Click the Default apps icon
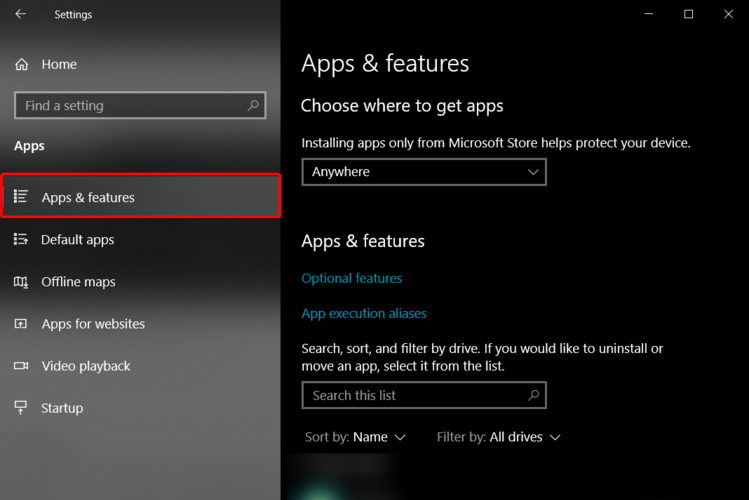The width and height of the screenshot is (749, 500). click(x=21, y=239)
